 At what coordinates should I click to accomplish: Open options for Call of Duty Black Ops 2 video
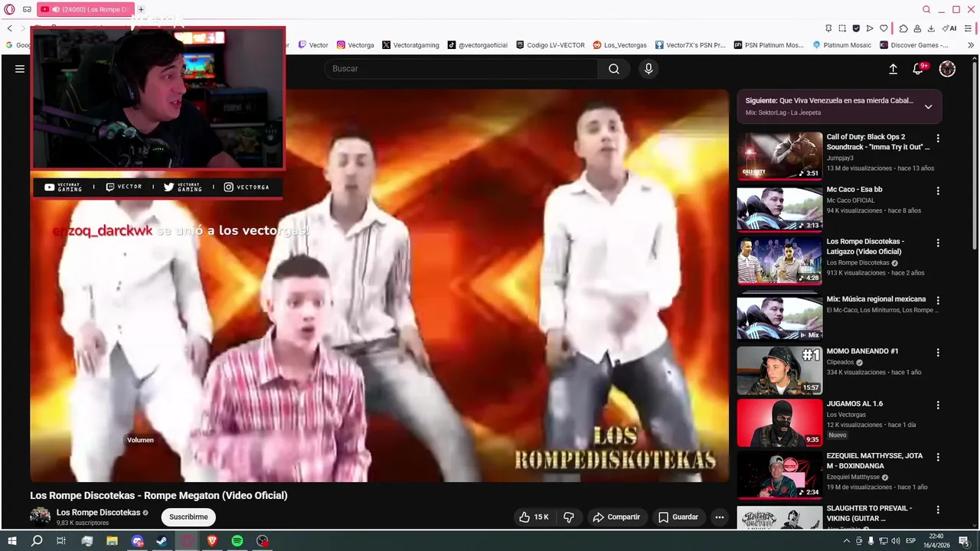click(938, 139)
